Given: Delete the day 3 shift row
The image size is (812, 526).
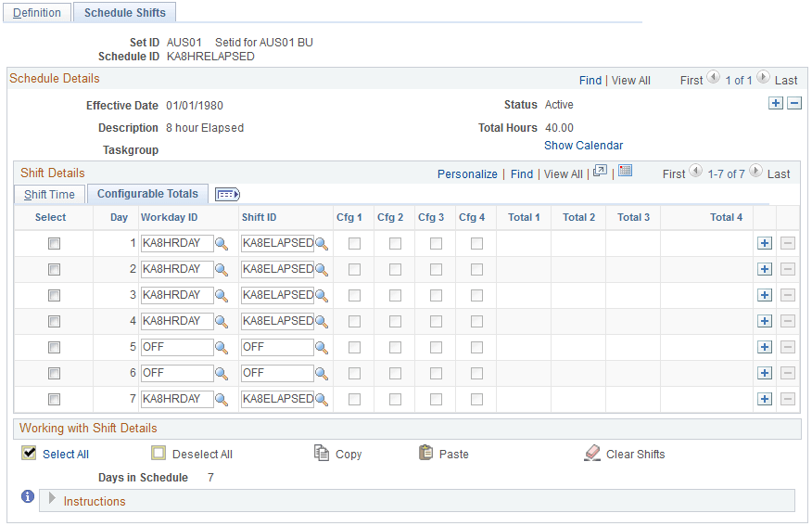Looking at the screenshot, I should click(x=788, y=295).
